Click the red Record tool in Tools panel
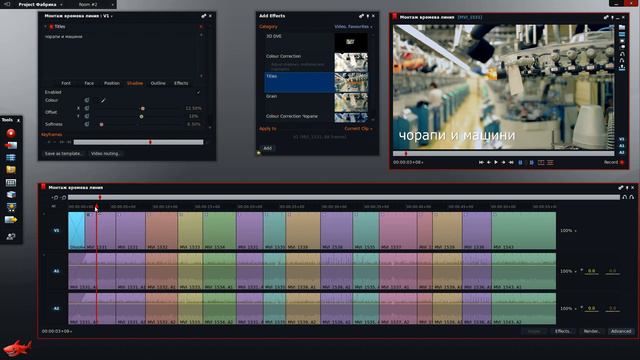This screenshot has height=360, width=640. click(11, 133)
